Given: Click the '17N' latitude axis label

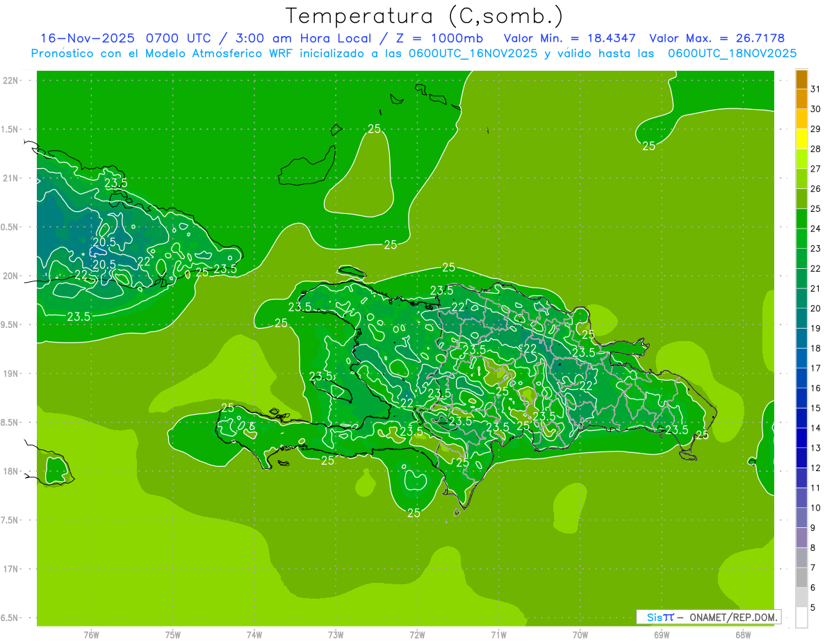Looking at the screenshot, I should click(x=11, y=569).
